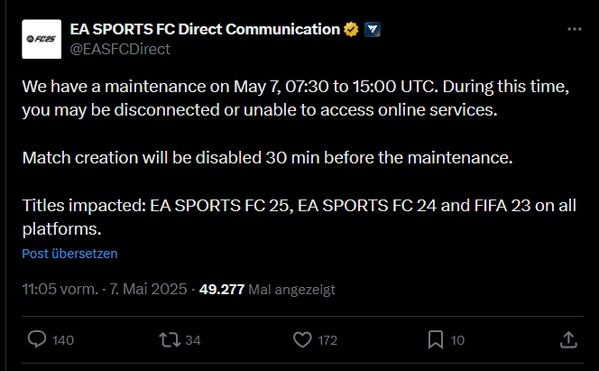Open EA SPORTS FC Direct Communication profile name

tap(205, 29)
